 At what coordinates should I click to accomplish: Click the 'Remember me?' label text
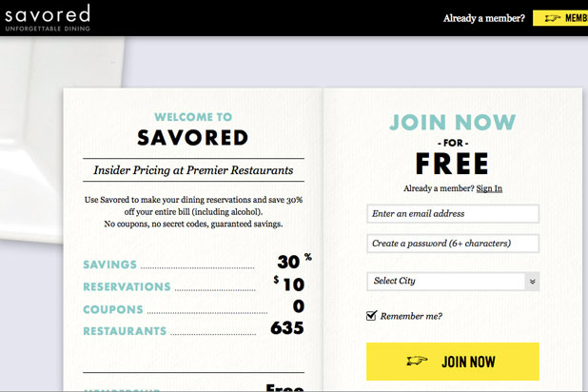point(411,316)
